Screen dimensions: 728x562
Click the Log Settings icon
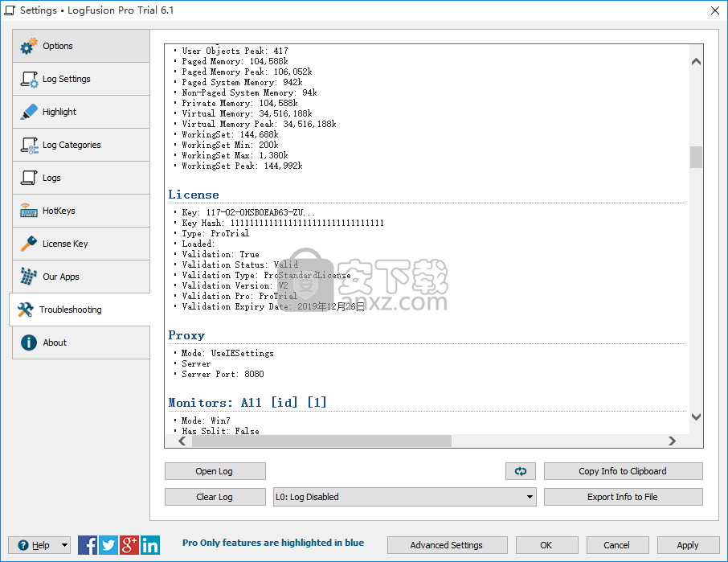29,79
